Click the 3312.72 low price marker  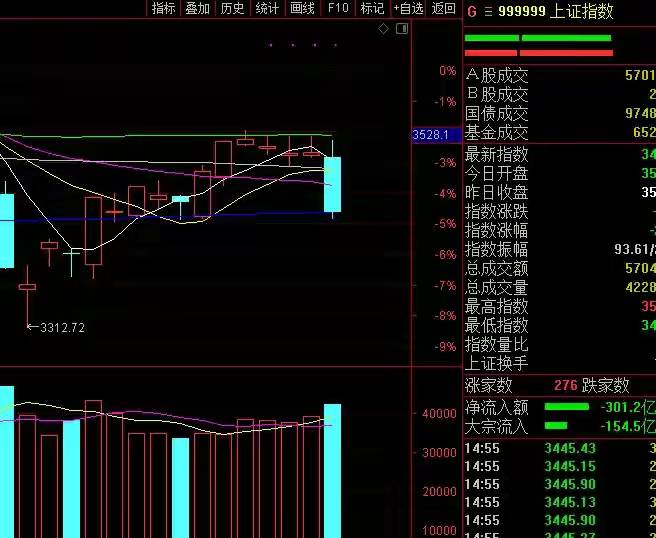[62, 328]
